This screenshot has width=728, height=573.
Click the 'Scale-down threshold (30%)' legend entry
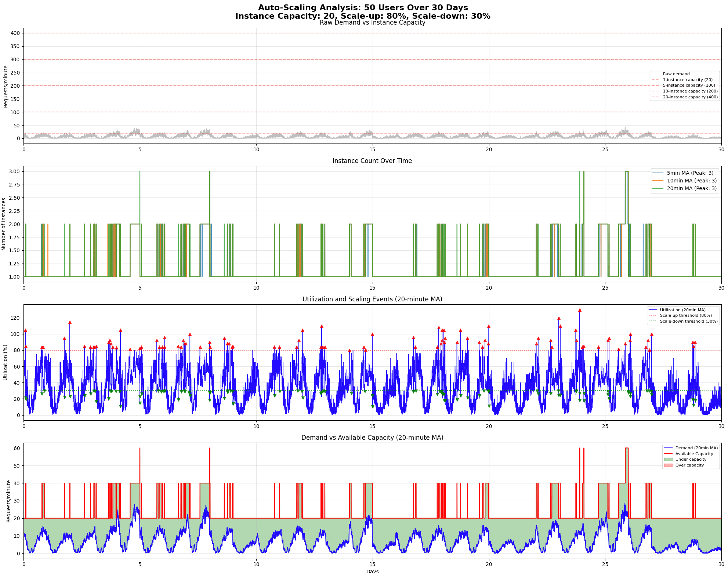point(688,322)
